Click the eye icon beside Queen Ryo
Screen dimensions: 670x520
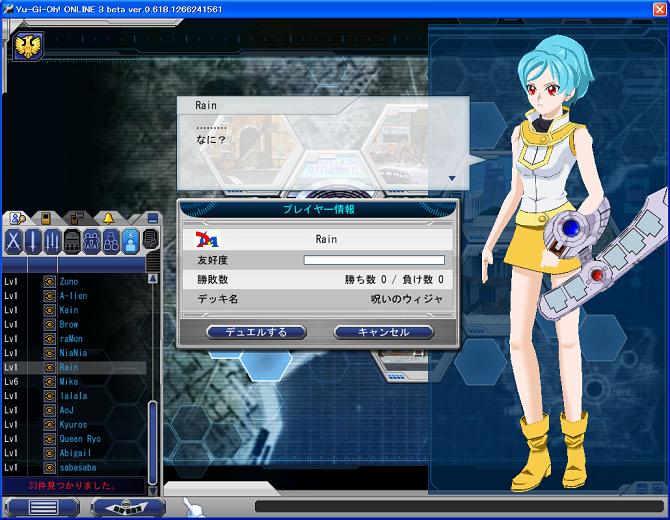50,439
